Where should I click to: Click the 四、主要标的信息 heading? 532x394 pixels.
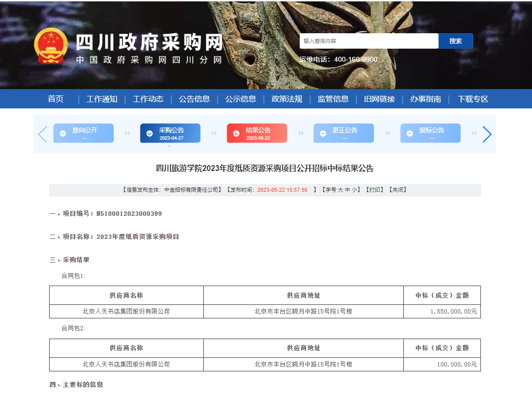(76, 384)
